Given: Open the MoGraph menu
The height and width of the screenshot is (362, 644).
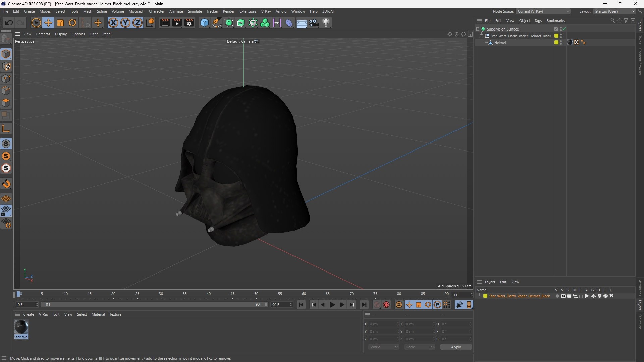Looking at the screenshot, I should [x=136, y=11].
